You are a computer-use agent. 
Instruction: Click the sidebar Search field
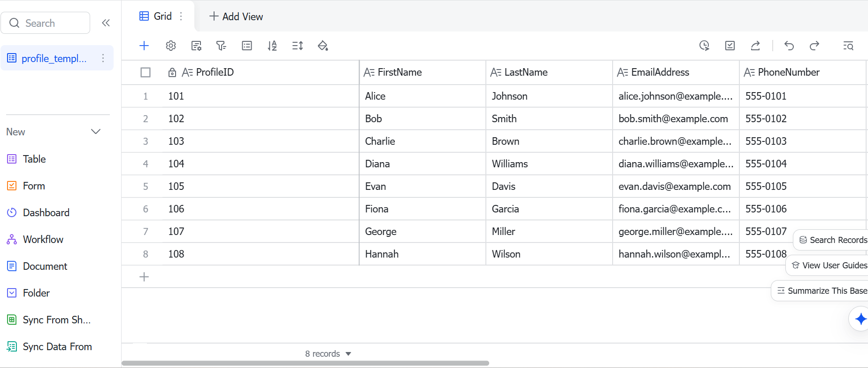[x=46, y=23]
